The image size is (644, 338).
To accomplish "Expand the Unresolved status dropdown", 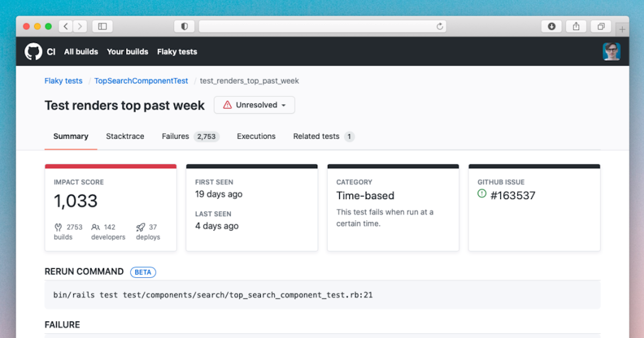I will coord(254,105).
